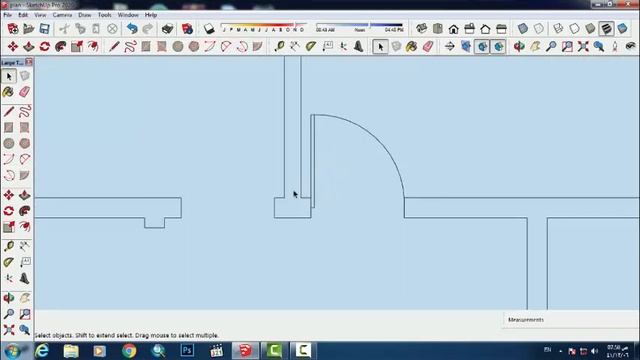640x360 pixels.
Task: Pick the Pie tool in Large Tool Set
Action: point(24,176)
